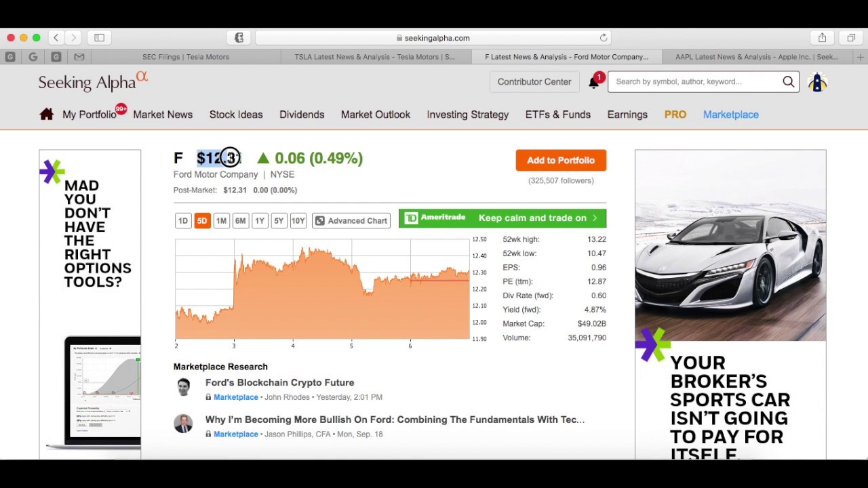
Task: Click the Volume 35,091,790 value
Action: (x=587, y=338)
